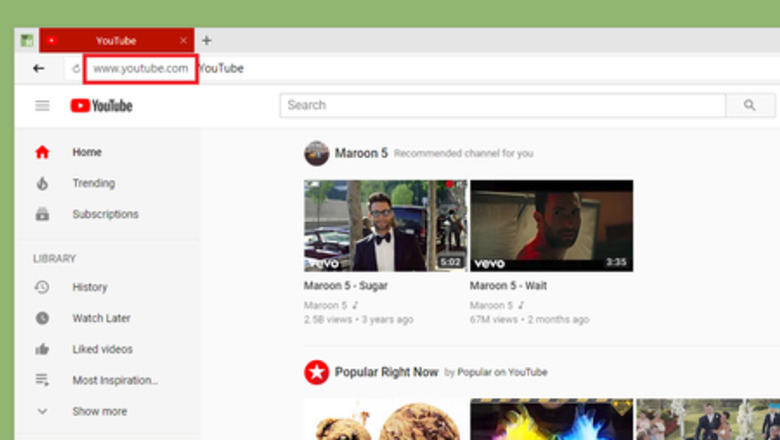This screenshot has height=440, width=780.
Task: Click the 67M views text
Action: (493, 320)
